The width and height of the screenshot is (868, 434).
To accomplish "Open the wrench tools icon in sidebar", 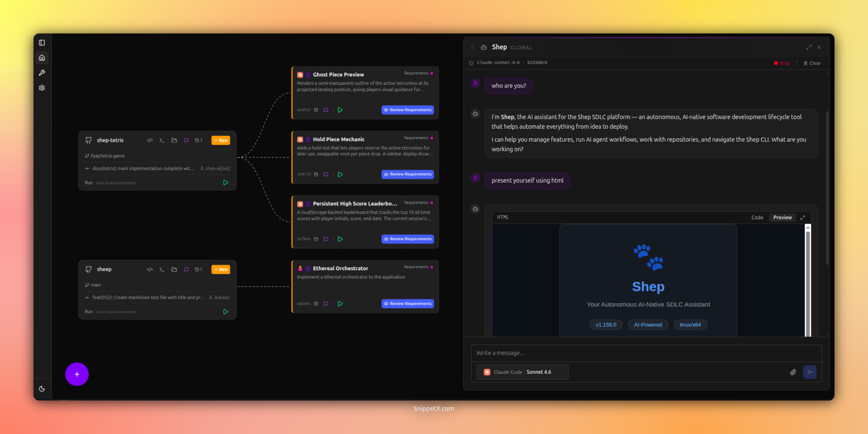I will 42,73.
